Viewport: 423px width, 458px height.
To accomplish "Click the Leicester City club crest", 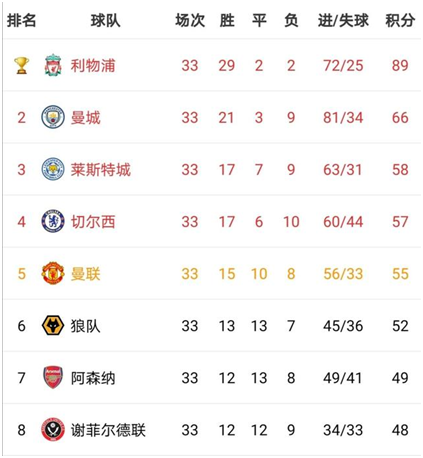I will coord(53,169).
